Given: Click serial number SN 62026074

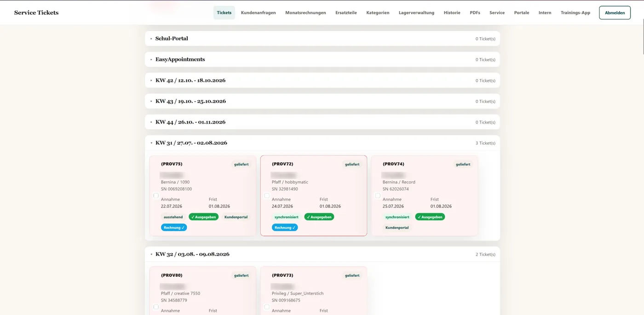Looking at the screenshot, I should click(x=396, y=189).
